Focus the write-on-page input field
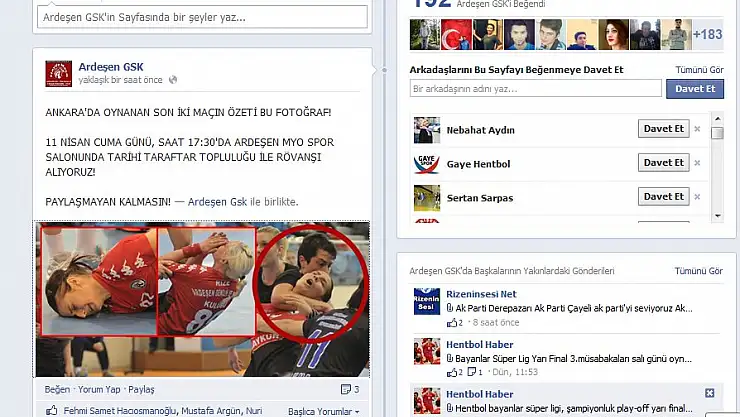The width and height of the screenshot is (740, 417). pyautogui.click(x=202, y=17)
